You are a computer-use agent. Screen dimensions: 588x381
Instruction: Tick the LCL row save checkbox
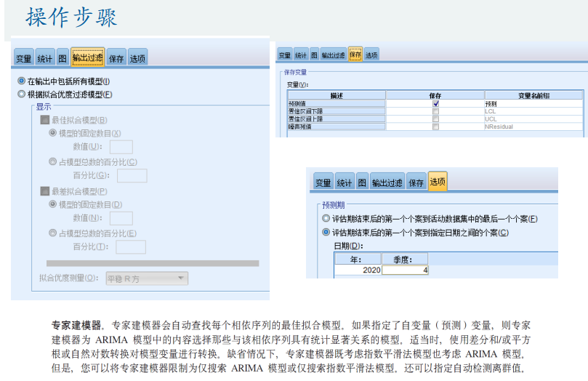[435, 111]
